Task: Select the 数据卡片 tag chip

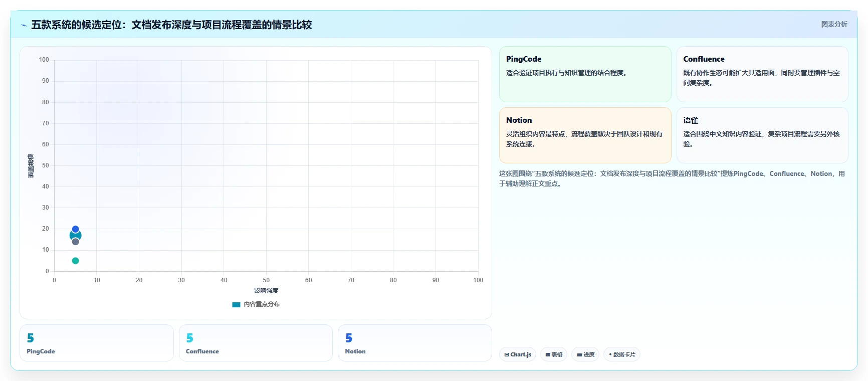Action: tap(622, 354)
